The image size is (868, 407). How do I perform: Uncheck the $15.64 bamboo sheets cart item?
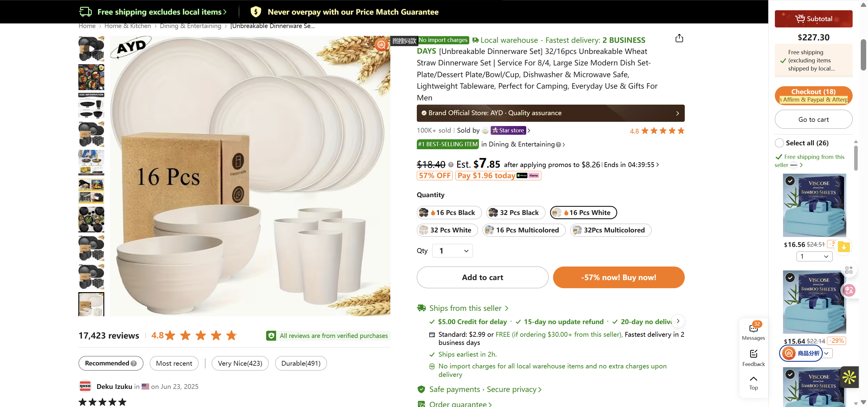coord(790,277)
